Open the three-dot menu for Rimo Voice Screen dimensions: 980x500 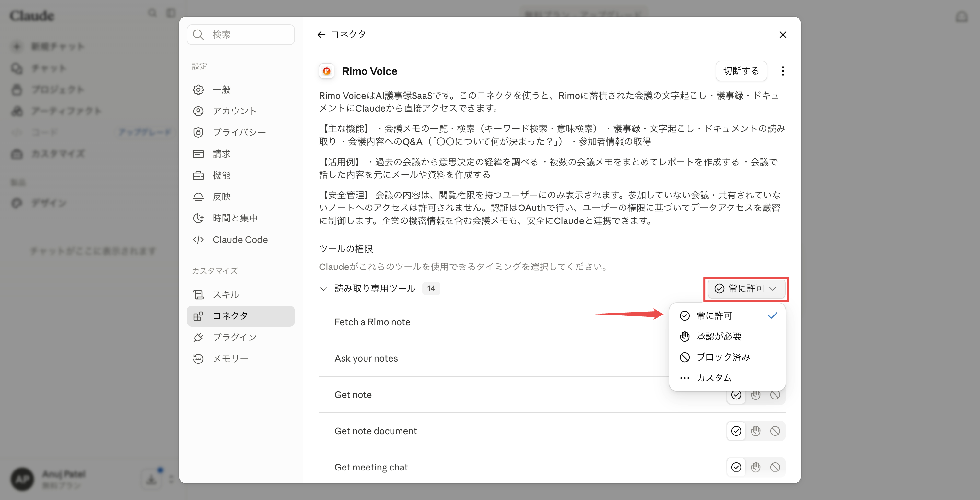783,71
